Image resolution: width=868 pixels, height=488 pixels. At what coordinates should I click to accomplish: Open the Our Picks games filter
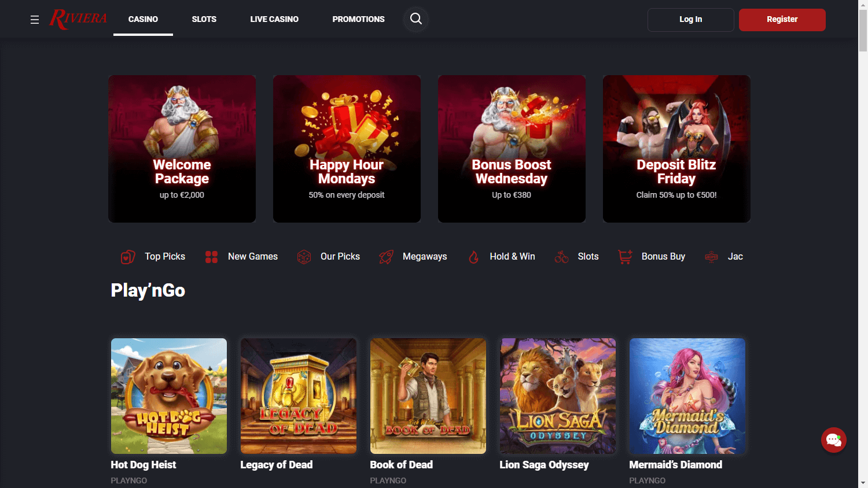pos(304,256)
